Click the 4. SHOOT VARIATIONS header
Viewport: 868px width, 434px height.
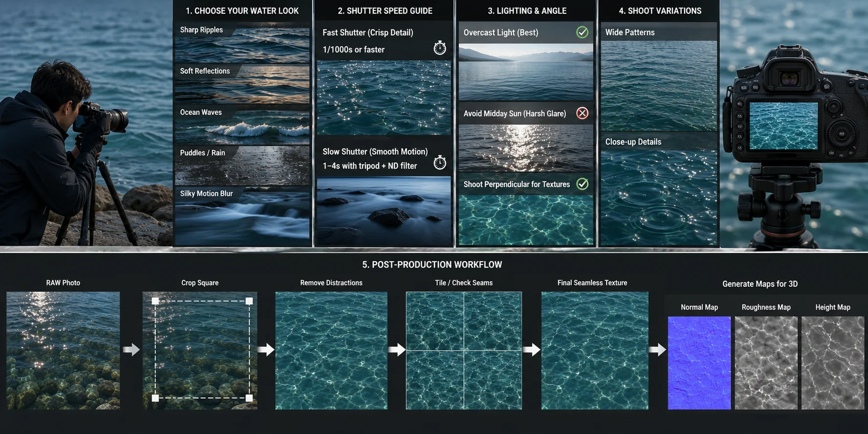pyautogui.click(x=660, y=11)
